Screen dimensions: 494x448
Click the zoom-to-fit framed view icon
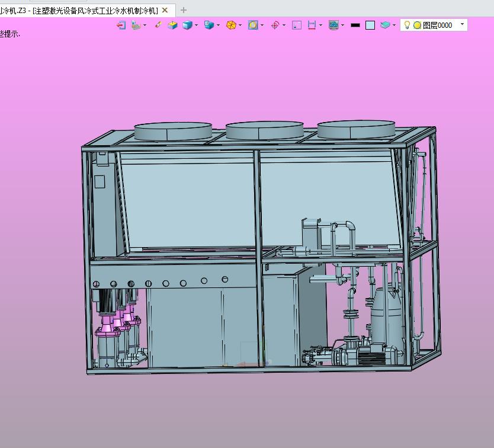click(253, 25)
